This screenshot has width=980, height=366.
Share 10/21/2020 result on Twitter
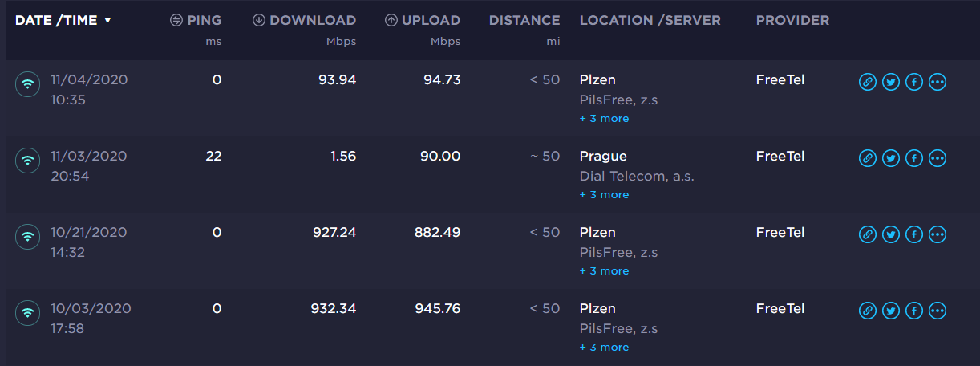pos(890,234)
